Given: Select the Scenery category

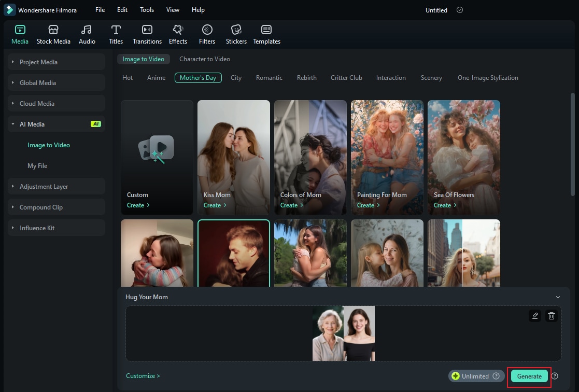Looking at the screenshot, I should [431, 78].
